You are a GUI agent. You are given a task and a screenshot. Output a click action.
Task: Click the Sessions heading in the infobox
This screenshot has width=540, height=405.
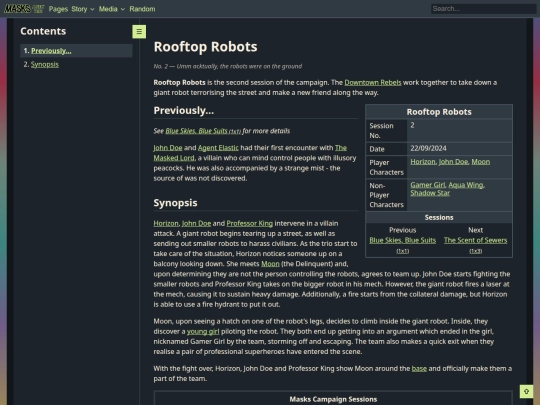click(x=439, y=217)
